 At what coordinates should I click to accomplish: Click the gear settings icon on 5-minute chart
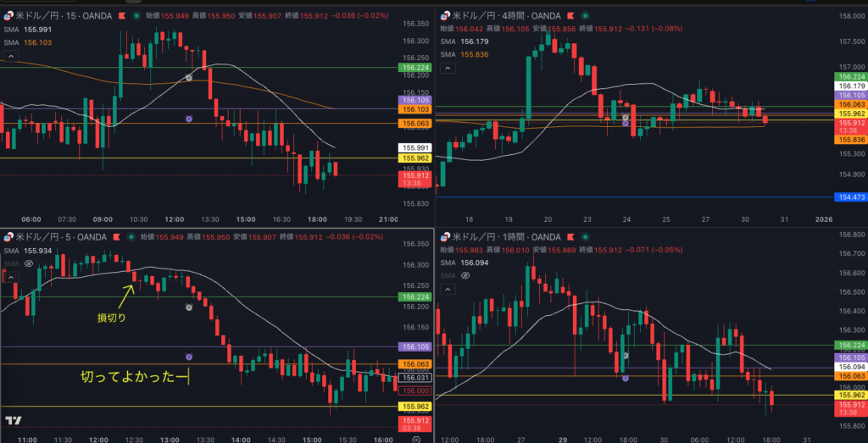416,440
